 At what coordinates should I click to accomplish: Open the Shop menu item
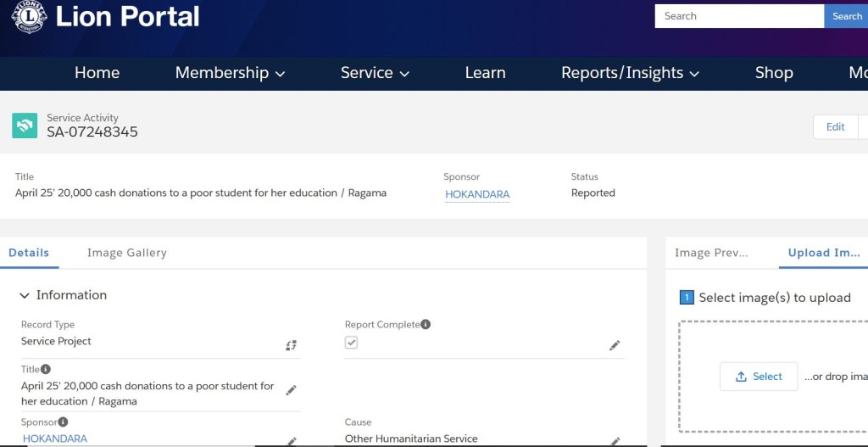(x=774, y=73)
